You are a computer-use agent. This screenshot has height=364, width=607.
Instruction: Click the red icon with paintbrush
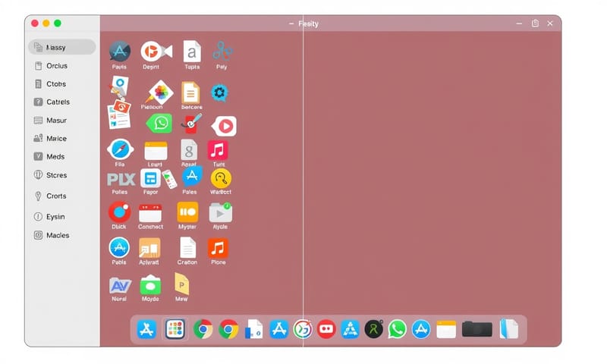pos(192,124)
